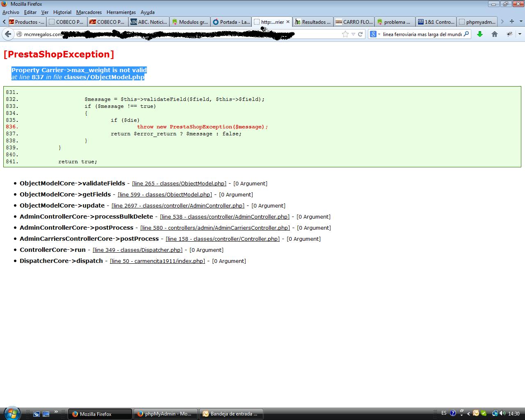525x420 pixels.
Task: Close the current carrier tab
Action: 288,22
